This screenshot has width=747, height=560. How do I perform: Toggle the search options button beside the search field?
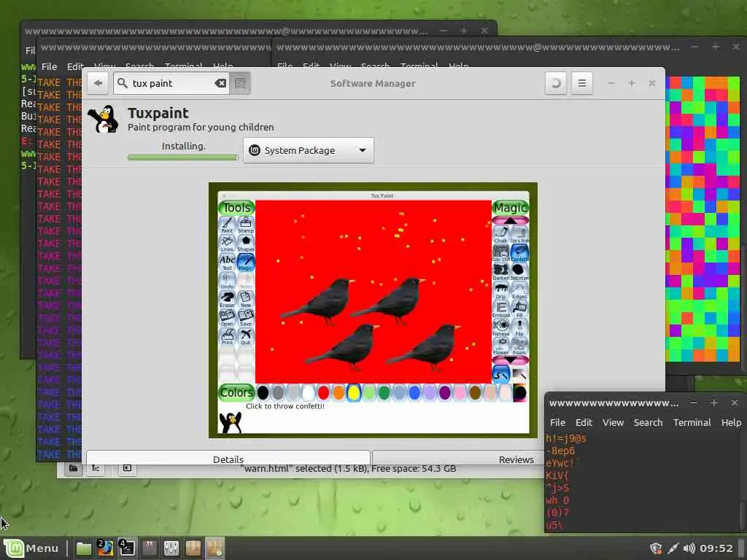pyautogui.click(x=240, y=83)
